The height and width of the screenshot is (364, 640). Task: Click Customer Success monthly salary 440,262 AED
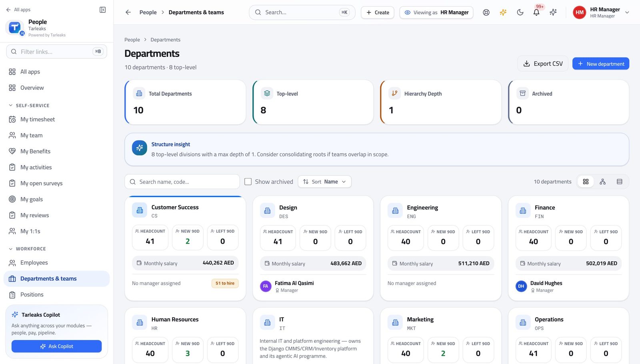point(185,263)
